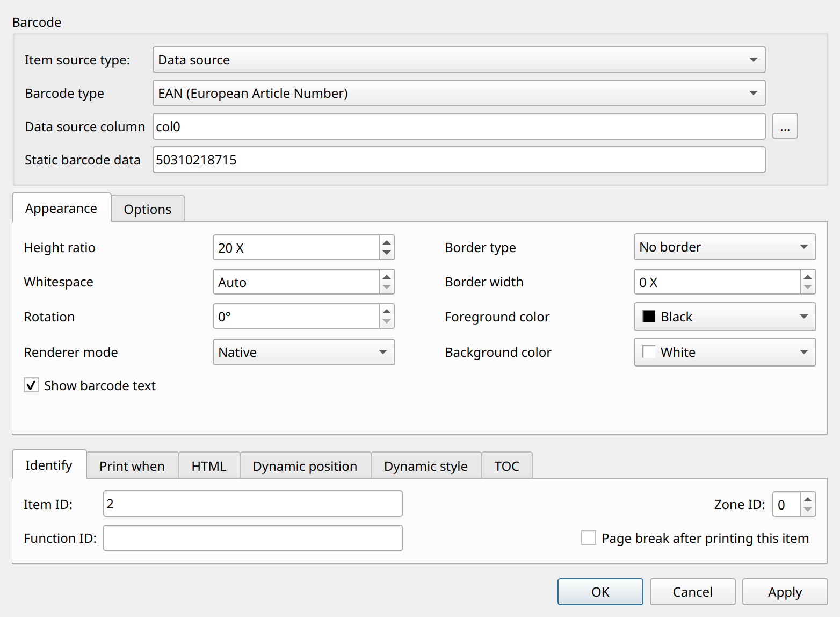Image resolution: width=840 pixels, height=617 pixels.
Task: Click the Apply button
Action: [785, 592]
